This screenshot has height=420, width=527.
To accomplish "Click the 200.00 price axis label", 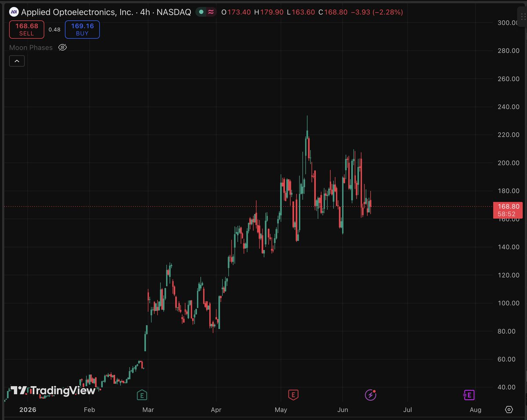I will click(x=509, y=163).
